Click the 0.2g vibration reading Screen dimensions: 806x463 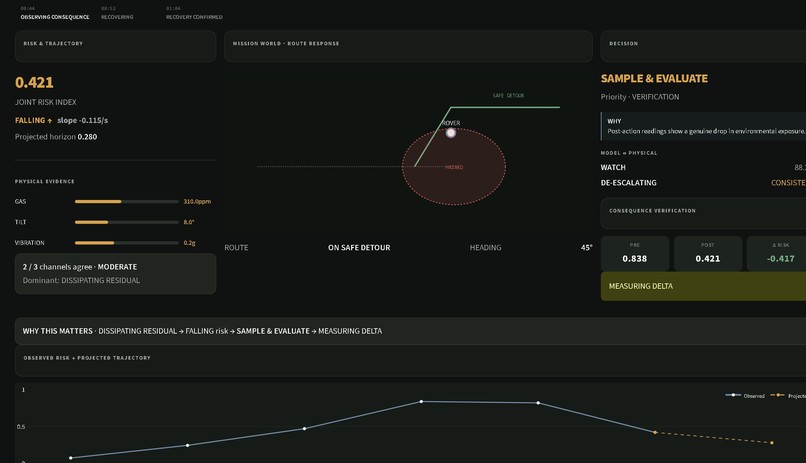pyautogui.click(x=189, y=243)
